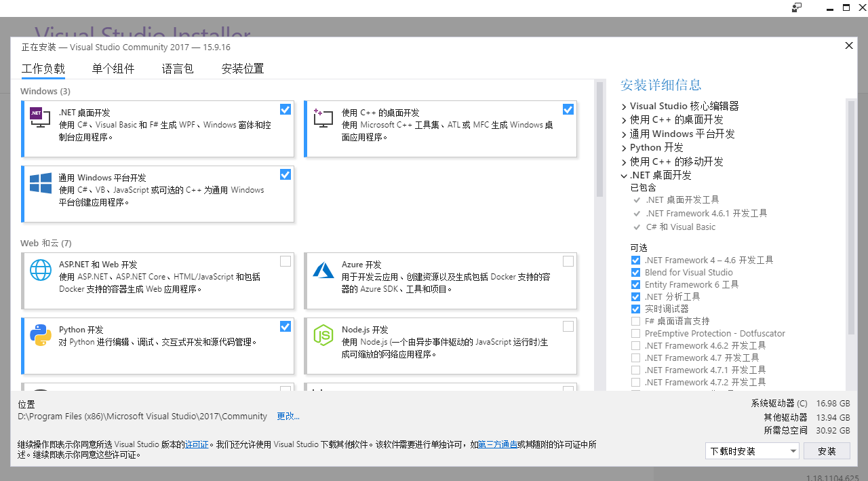Enable F# 桌面语言支持 checkbox
Screen dimensions: 868x481
pos(635,321)
